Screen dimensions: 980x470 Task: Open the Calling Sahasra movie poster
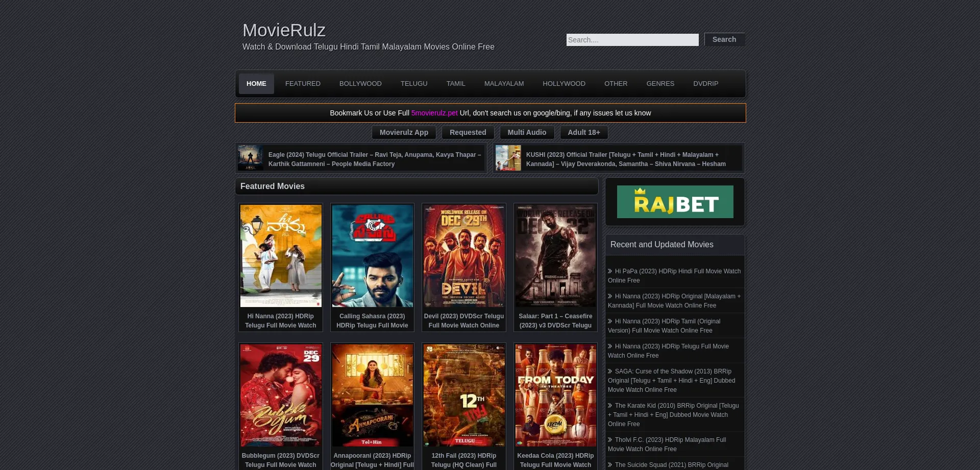(372, 256)
